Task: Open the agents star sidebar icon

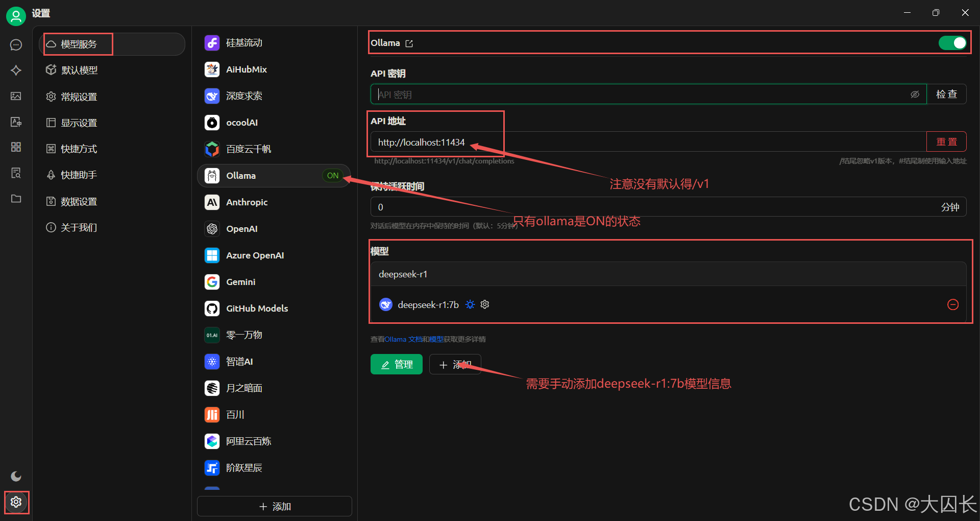Action: pos(16,70)
